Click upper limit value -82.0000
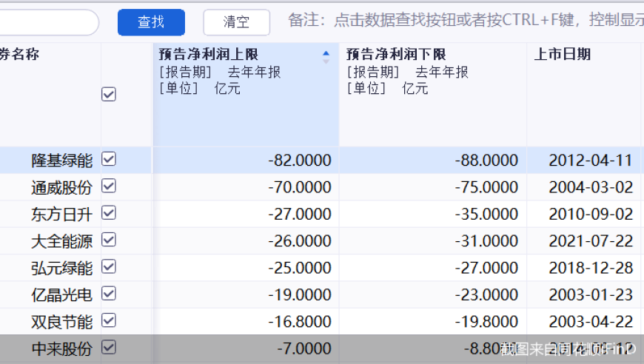This screenshot has width=644, height=364. 300,161
